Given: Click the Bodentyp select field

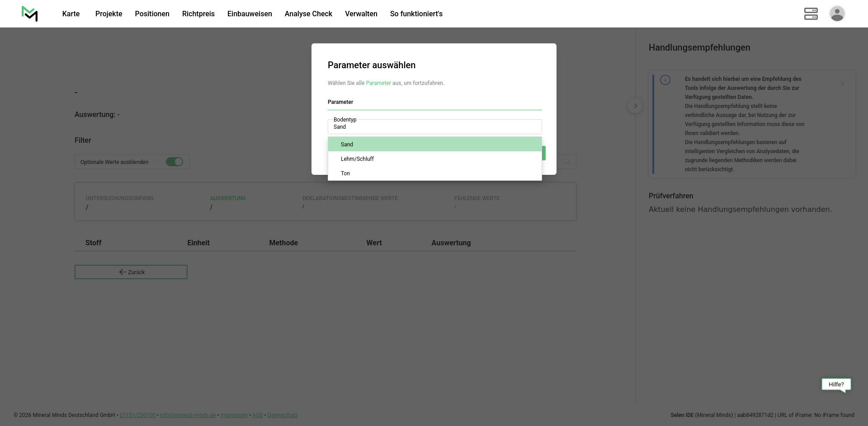Looking at the screenshot, I should point(434,126).
